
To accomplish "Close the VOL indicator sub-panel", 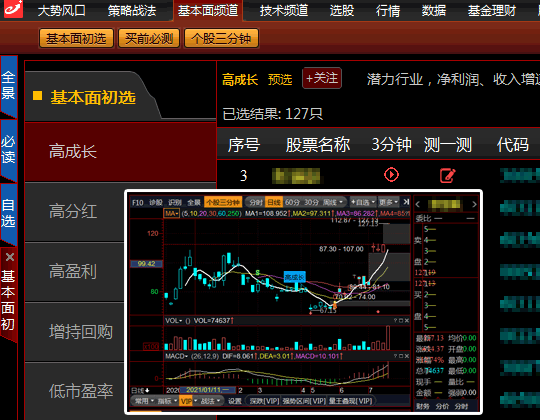I will tap(406, 321).
